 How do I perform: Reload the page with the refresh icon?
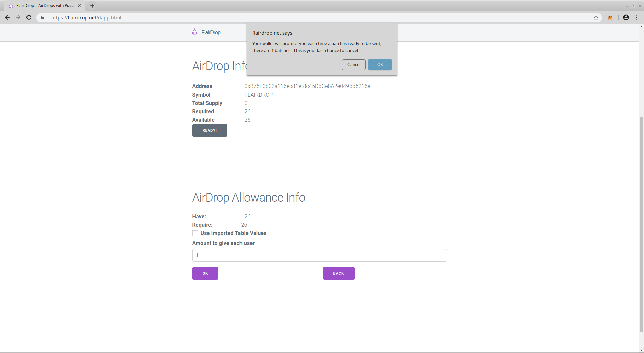(29, 18)
